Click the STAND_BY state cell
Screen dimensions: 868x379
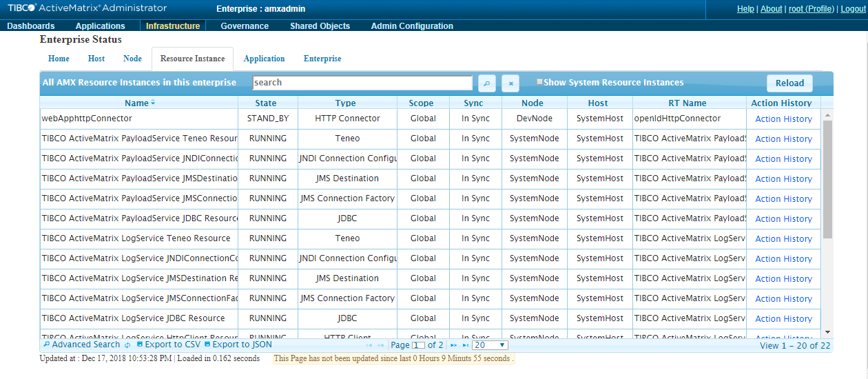click(268, 119)
